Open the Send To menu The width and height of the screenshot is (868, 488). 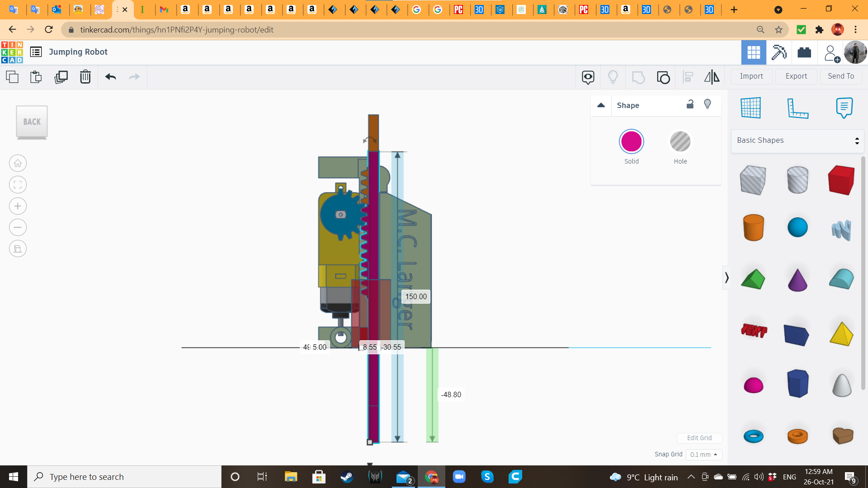tap(840, 76)
